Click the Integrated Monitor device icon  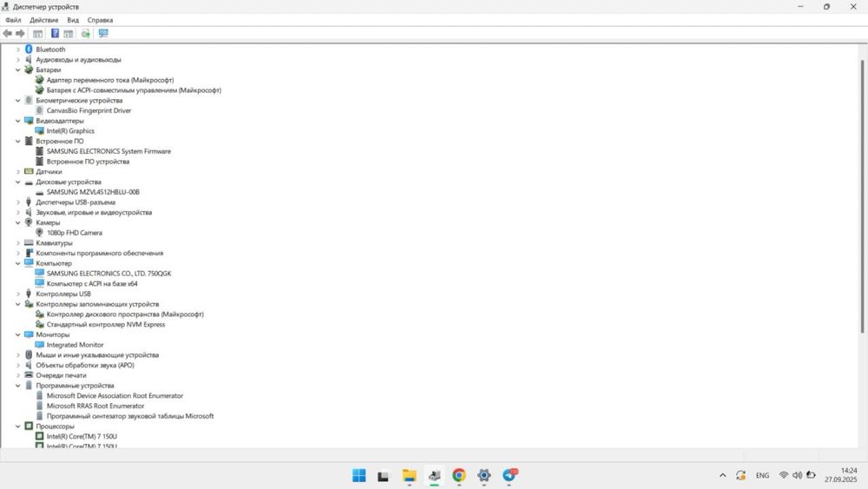[x=39, y=345]
